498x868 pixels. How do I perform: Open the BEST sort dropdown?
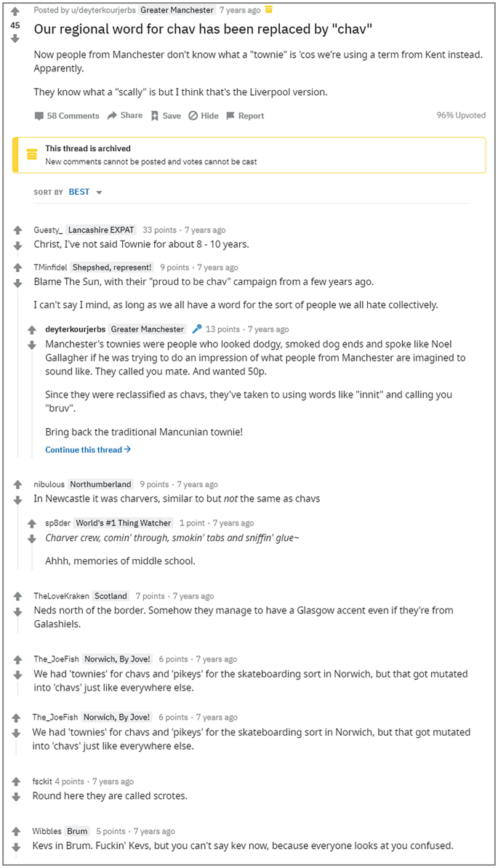point(85,192)
